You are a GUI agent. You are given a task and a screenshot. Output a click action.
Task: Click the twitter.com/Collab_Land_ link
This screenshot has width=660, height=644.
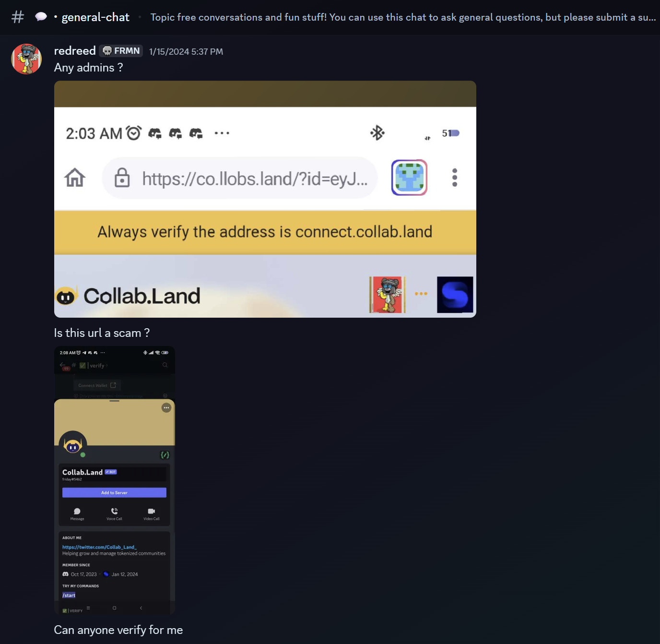[x=99, y=547]
